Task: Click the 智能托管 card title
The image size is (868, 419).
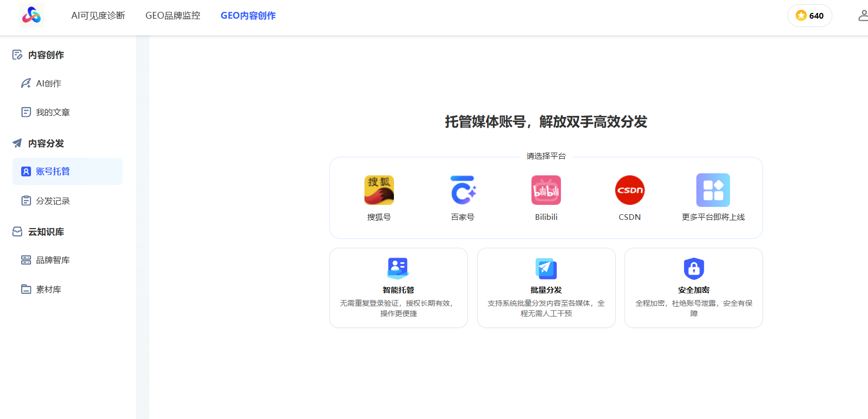Action: pos(398,290)
